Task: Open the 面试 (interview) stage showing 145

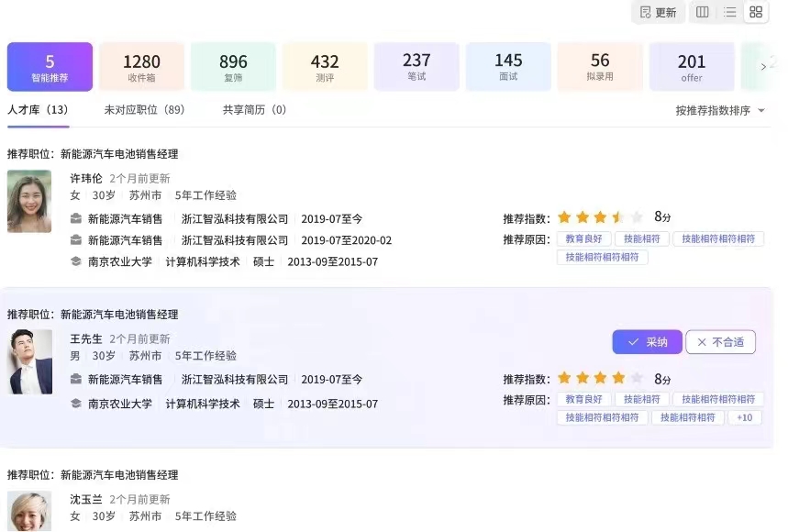Action: point(508,66)
